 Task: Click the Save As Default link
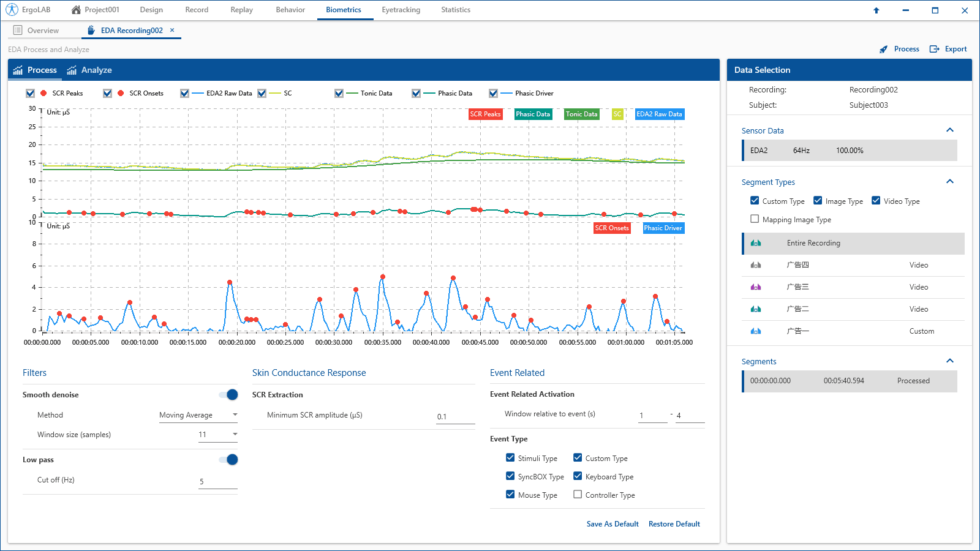(612, 524)
